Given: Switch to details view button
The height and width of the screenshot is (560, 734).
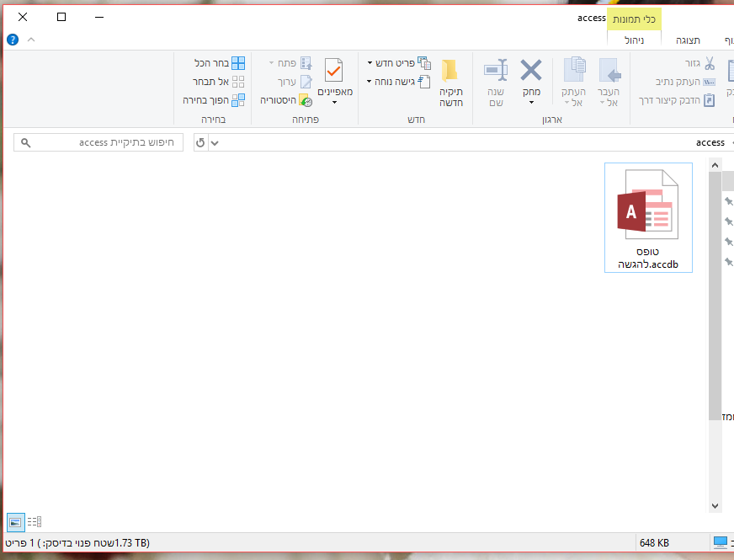Looking at the screenshot, I should pos(35,521).
